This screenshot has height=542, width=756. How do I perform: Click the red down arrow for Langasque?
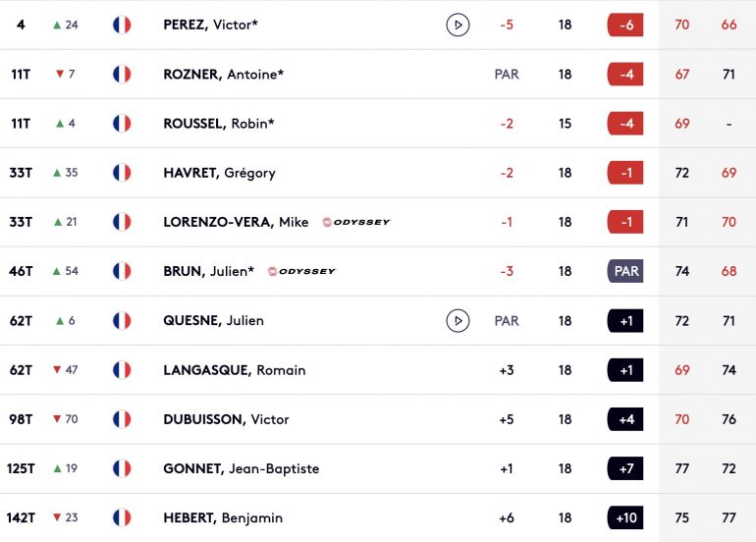pyautogui.click(x=57, y=370)
